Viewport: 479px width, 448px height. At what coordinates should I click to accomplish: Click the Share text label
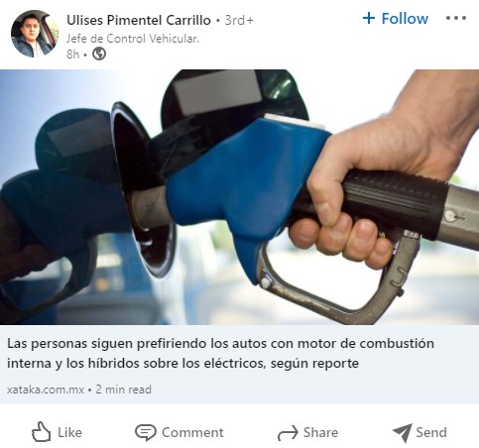(320, 432)
